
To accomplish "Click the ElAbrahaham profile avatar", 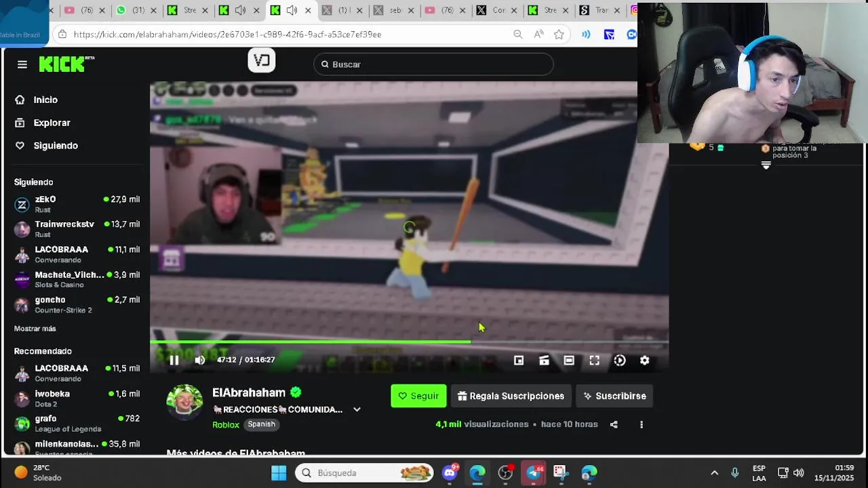I will pos(184,403).
